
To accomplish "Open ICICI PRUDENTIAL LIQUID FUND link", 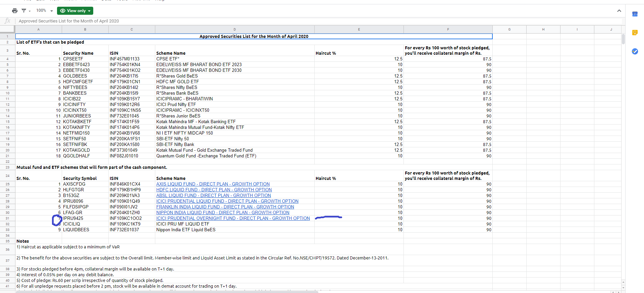I will (227, 201).
